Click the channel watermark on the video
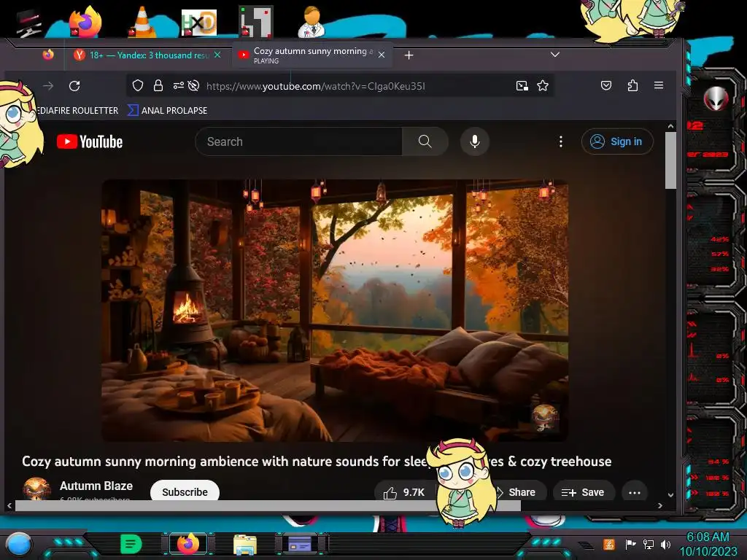Viewport: 747px width, 560px height. tap(545, 418)
